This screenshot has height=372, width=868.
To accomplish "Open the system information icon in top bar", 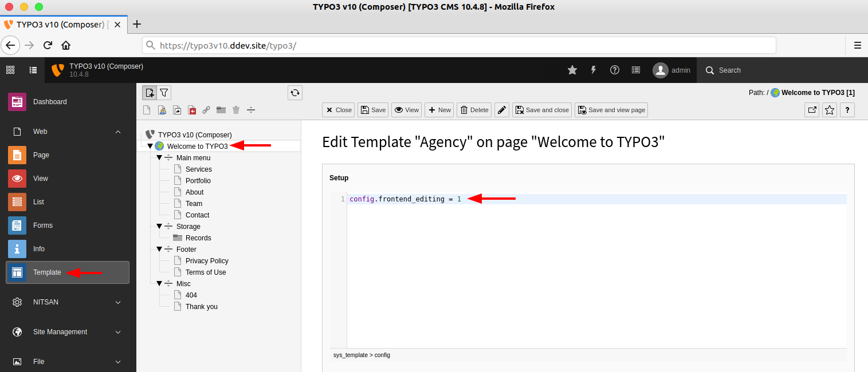I will (636, 70).
